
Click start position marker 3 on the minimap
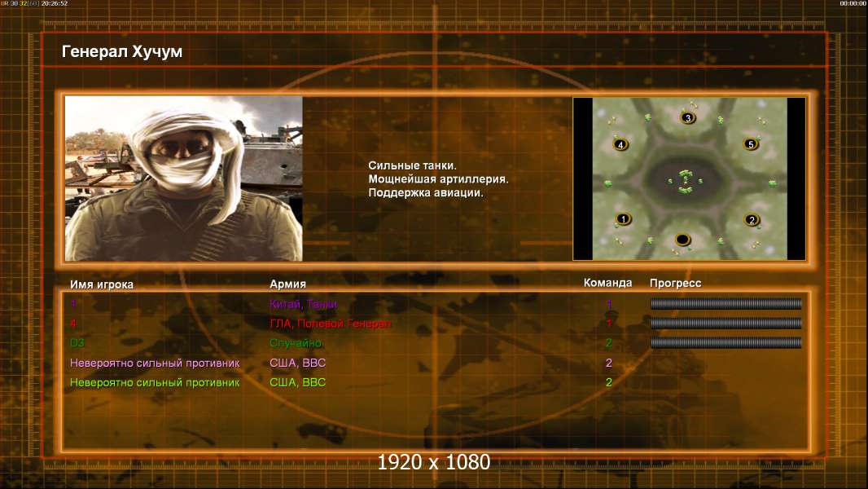pyautogui.click(x=687, y=118)
